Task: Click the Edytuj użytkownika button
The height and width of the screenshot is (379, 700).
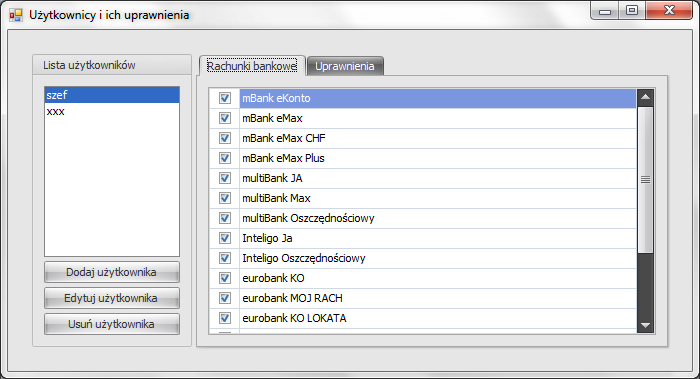Action: 112,298
